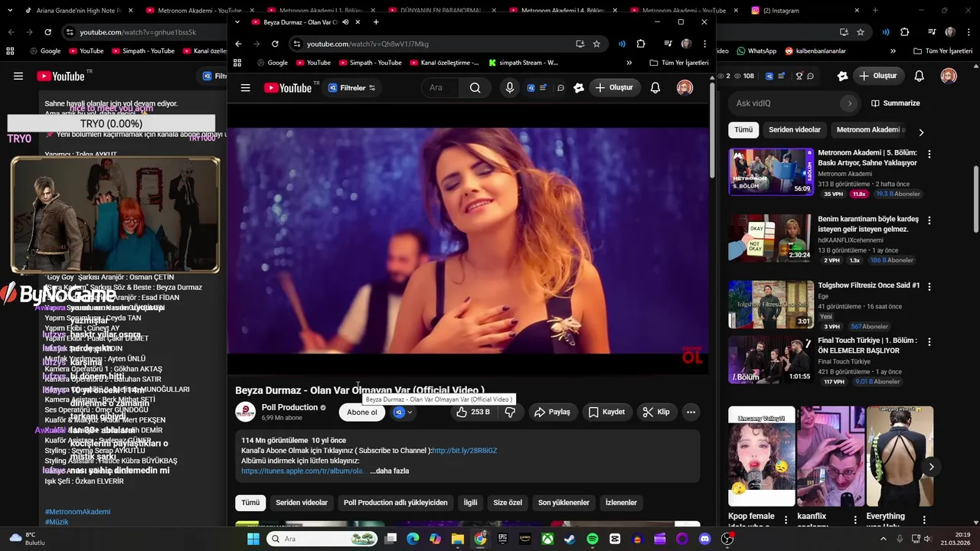Viewport: 980px width, 551px height.
Task: Open the profile avatar menu in the front window
Action: click(685, 88)
